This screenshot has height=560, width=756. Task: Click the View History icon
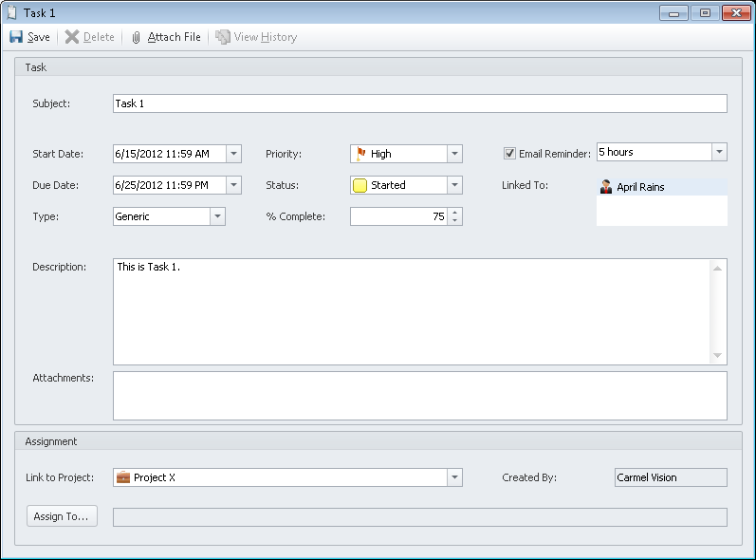223,37
